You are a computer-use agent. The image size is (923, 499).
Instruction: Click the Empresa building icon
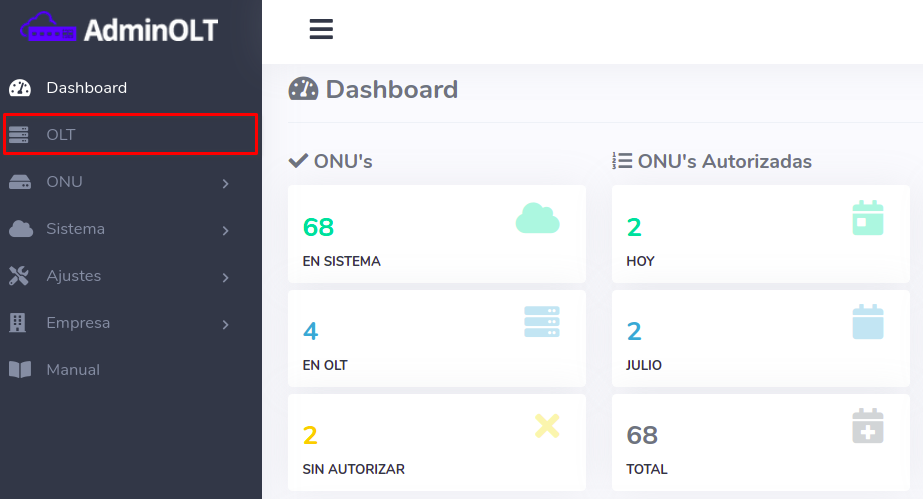click(x=18, y=323)
